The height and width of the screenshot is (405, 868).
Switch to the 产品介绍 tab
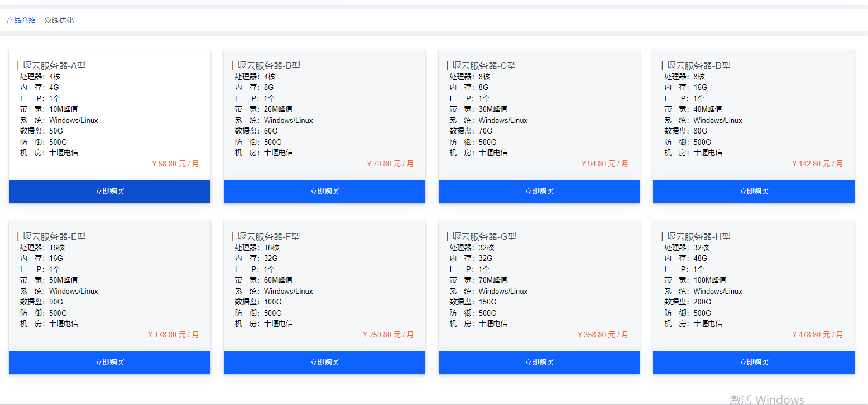(x=21, y=20)
